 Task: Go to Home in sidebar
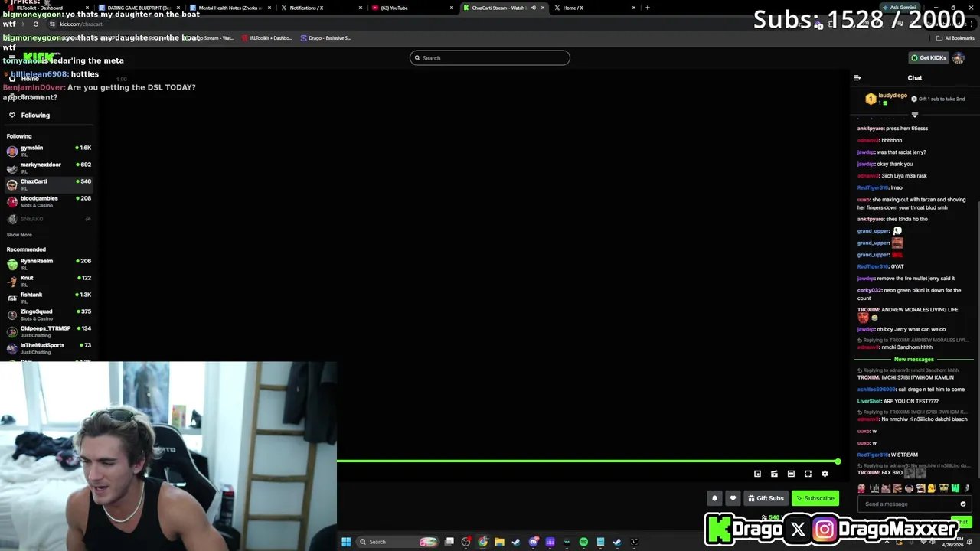click(30, 79)
